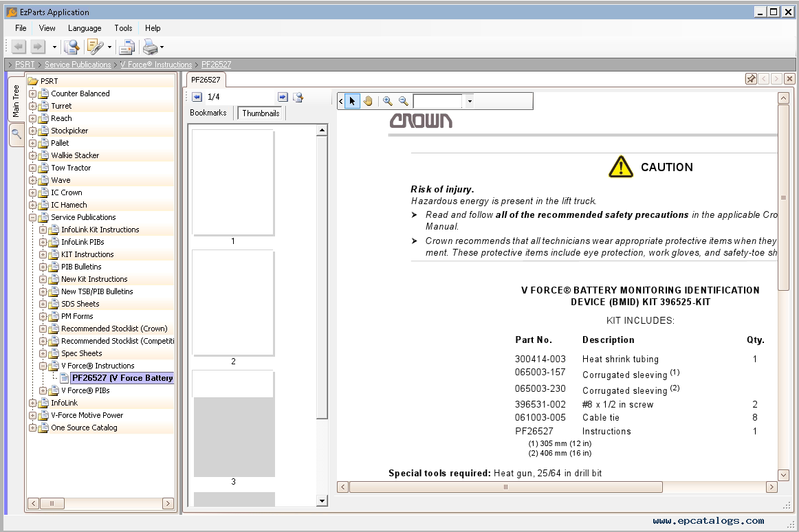Collapse the Service Publications tree node

tap(32, 217)
